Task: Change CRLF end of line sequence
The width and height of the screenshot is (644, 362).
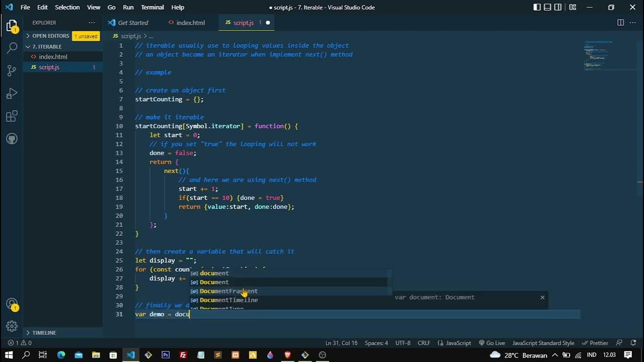Action: click(x=424, y=343)
